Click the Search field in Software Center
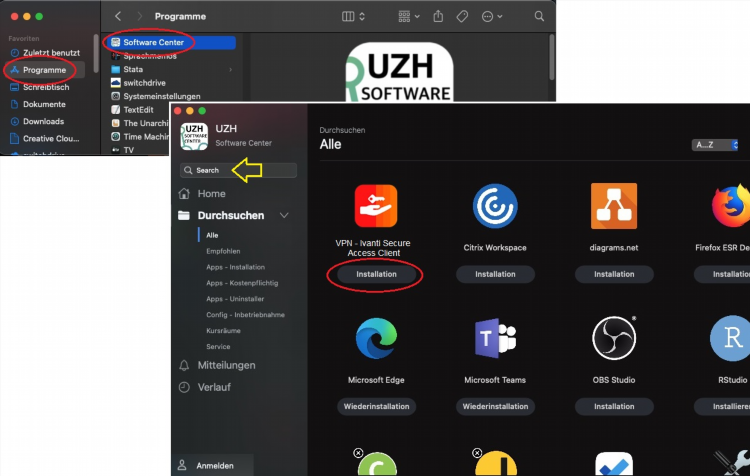 click(x=238, y=170)
